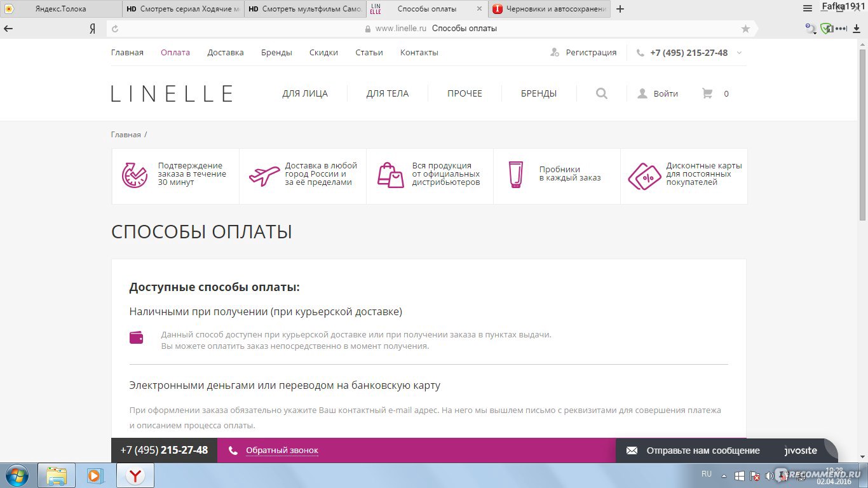
Task: Open the ДЛЯ ЛИЦА category
Action: click(305, 93)
